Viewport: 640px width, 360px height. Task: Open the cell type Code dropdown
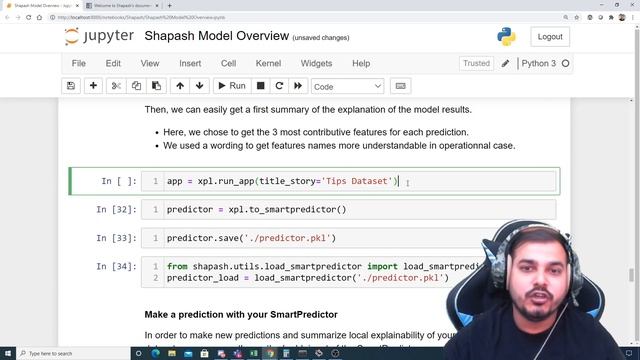pyautogui.click(x=347, y=86)
